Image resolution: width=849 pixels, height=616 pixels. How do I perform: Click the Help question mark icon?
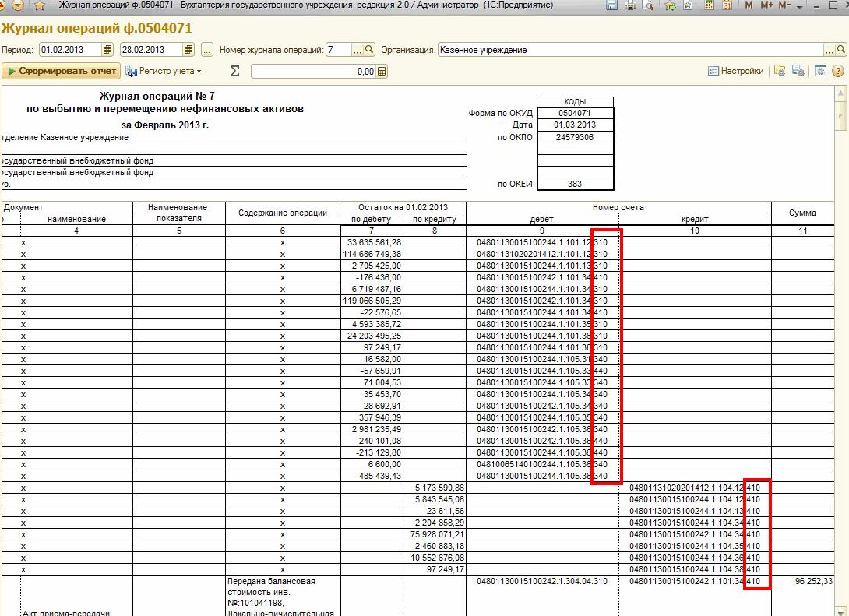[838, 71]
